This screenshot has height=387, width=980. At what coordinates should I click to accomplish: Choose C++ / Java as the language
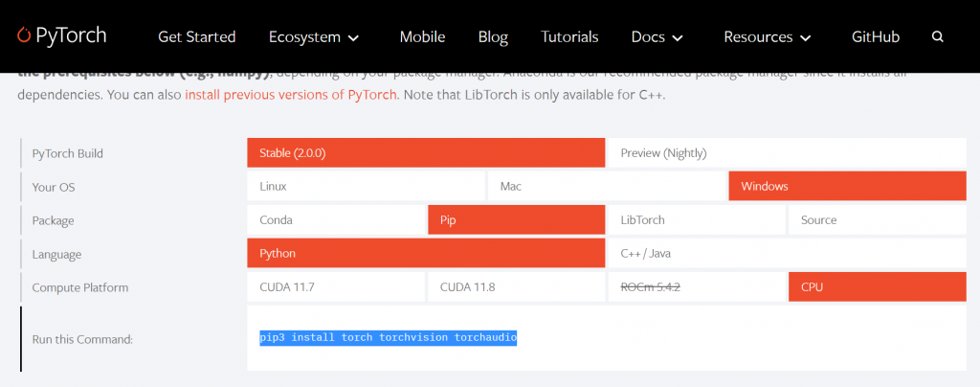[x=788, y=253]
